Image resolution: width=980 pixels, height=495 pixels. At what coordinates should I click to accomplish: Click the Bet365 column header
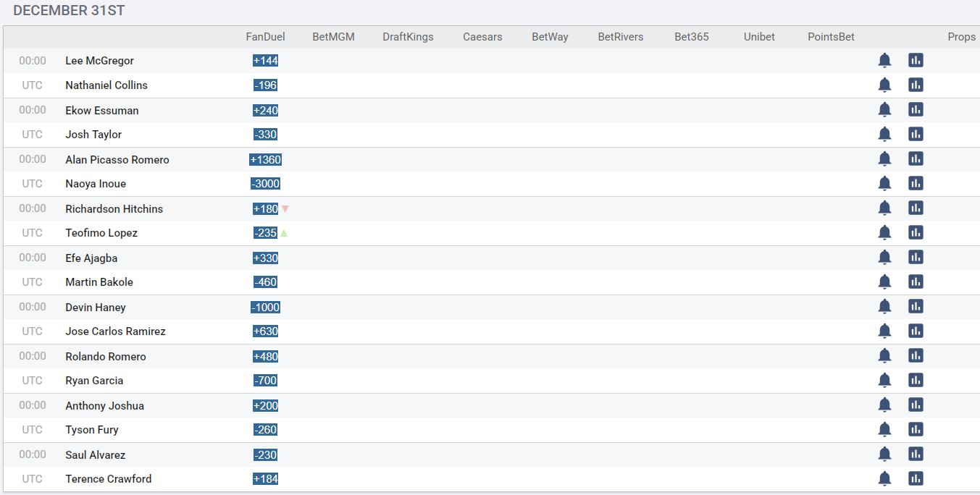tap(691, 37)
